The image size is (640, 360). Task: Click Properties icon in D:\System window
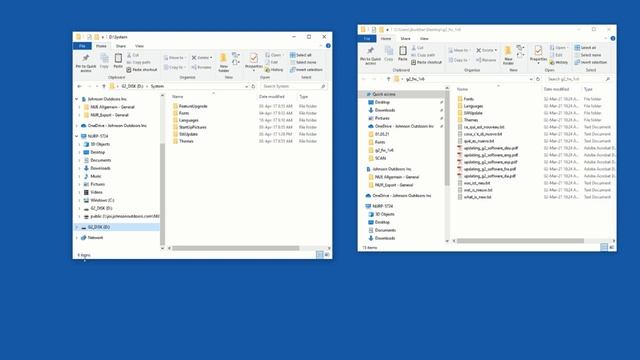point(253,58)
